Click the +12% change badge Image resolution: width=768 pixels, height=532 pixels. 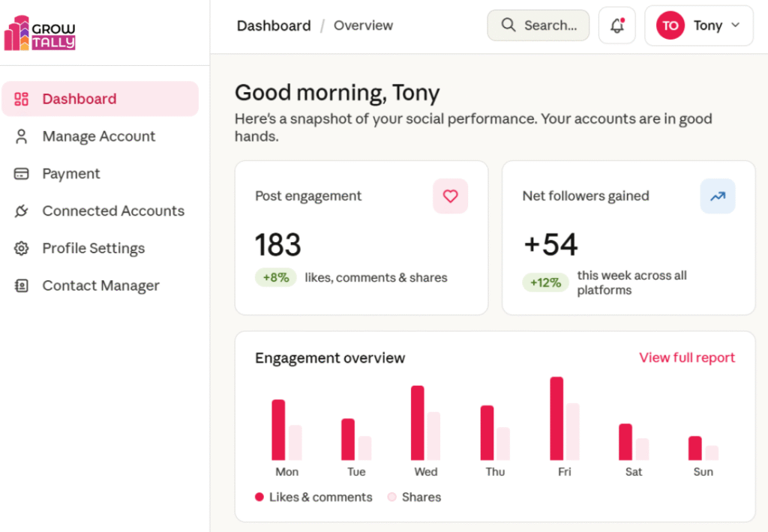(545, 282)
